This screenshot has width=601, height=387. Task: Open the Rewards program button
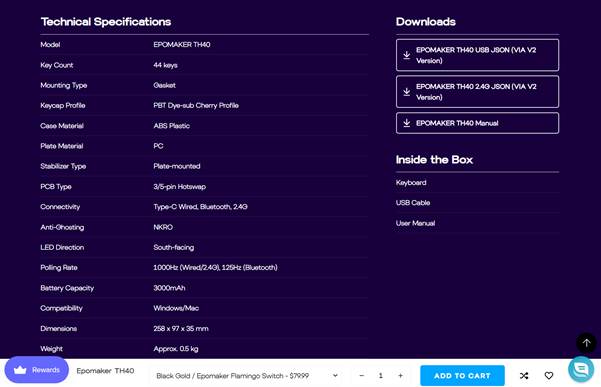[37, 370]
